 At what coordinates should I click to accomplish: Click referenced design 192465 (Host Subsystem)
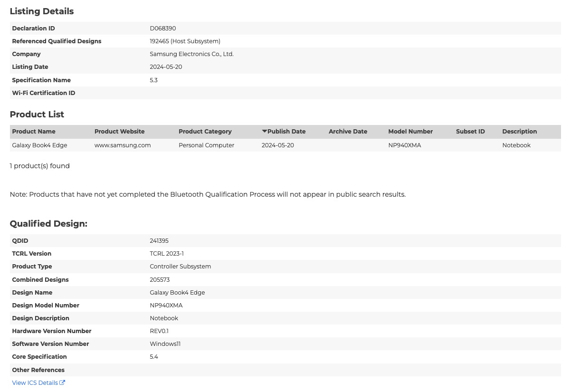point(185,41)
